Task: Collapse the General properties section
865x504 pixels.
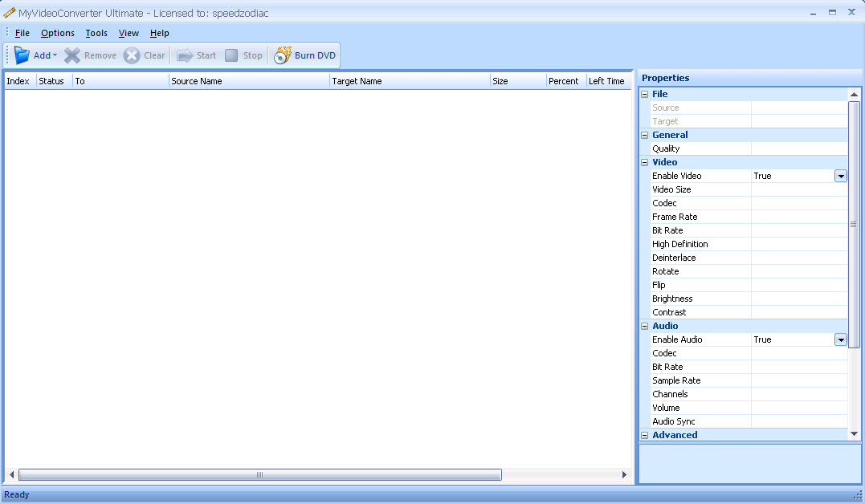Action: tap(644, 135)
